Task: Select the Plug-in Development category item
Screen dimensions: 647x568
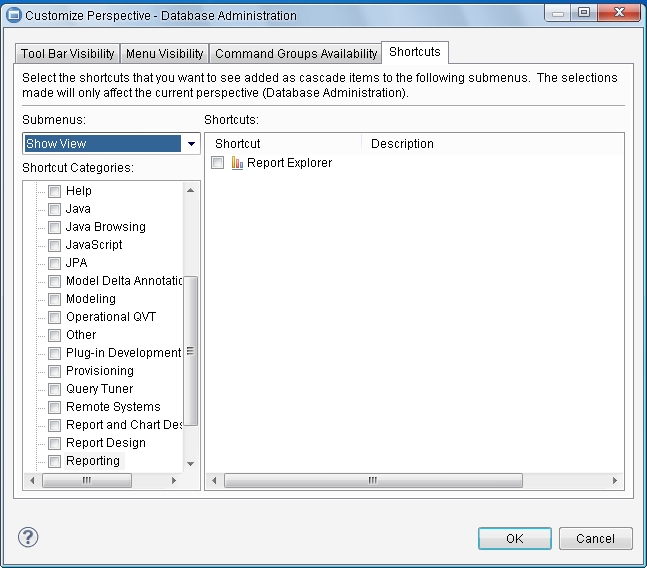Action: [x=123, y=353]
